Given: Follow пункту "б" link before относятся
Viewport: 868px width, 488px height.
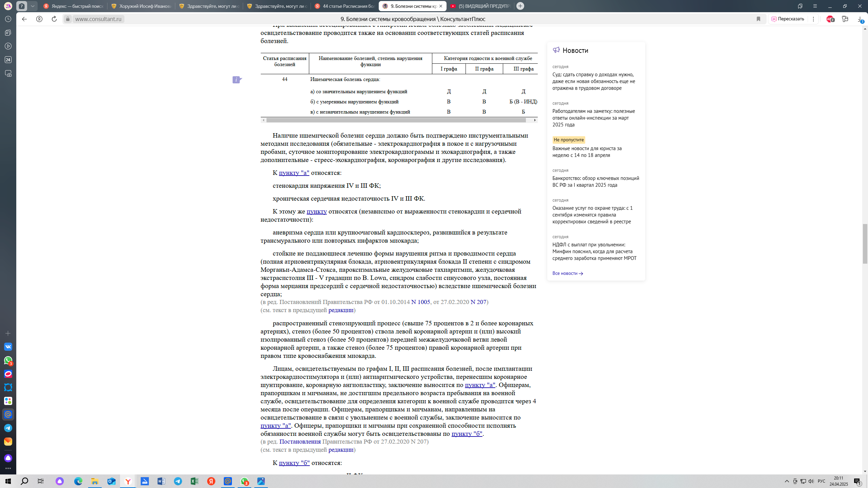Looking at the screenshot, I should [294, 463].
